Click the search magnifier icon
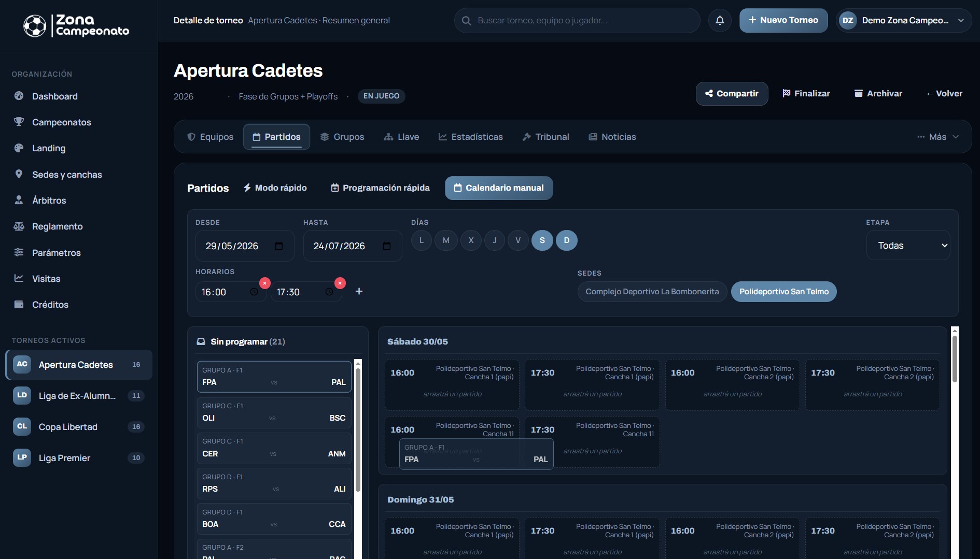The width and height of the screenshot is (980, 559). pos(466,21)
